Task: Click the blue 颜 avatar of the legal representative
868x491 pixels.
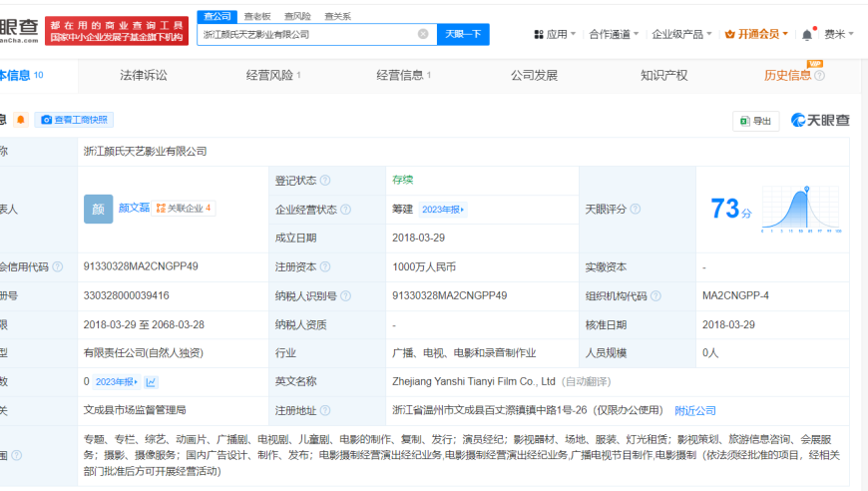Action: 98,209
